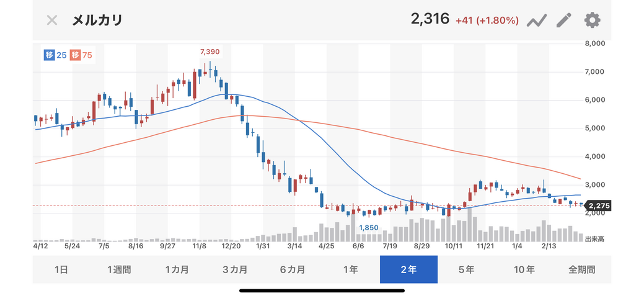Switch to the 1カ月 period tab
The width and height of the screenshot is (644, 298).
(177, 269)
